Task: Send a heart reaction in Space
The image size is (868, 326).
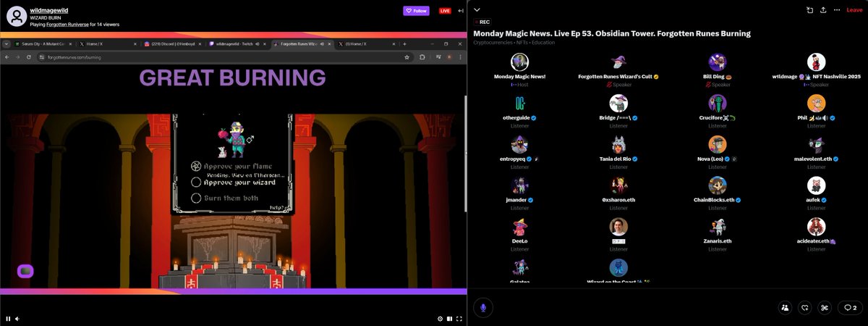Action: (804, 307)
